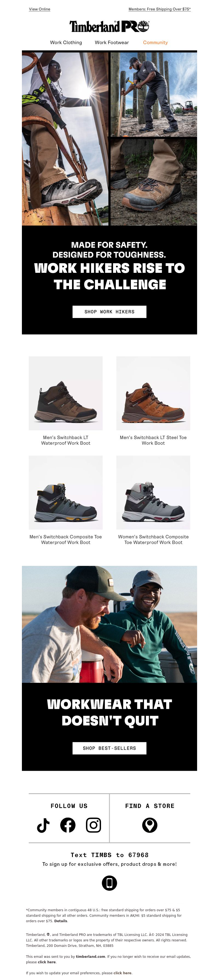The width and height of the screenshot is (219, 980).
Task: Click the store locator pin icon
Action: click(x=150, y=825)
